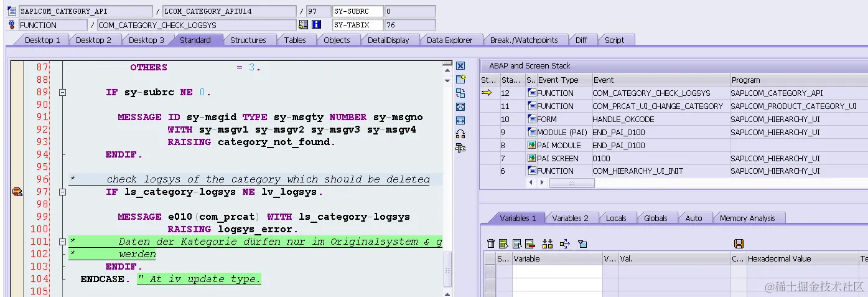Viewport: 868px width, 297px height.
Task: Switch to the Auto tab
Action: pos(694,218)
